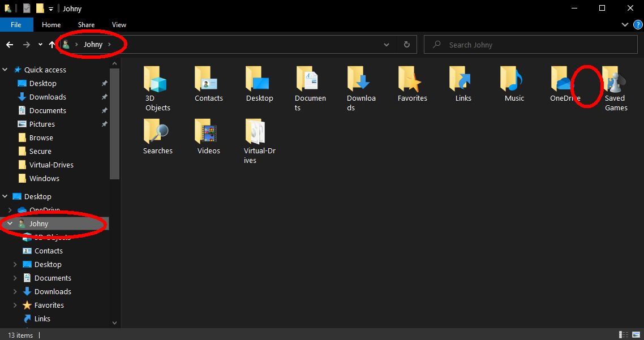Open the recent locations dropdown arrow
644x340 pixels.
(39, 44)
